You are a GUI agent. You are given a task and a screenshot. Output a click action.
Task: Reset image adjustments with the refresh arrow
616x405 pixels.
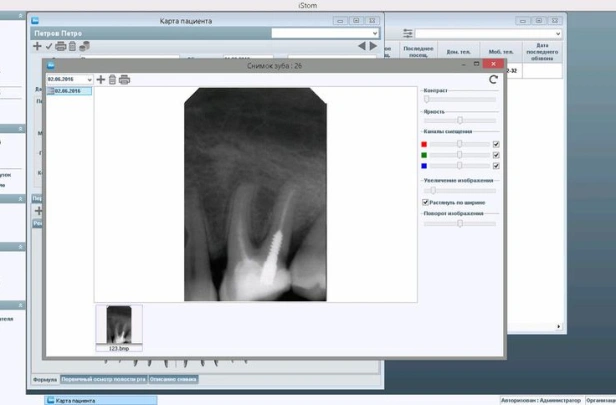click(493, 80)
